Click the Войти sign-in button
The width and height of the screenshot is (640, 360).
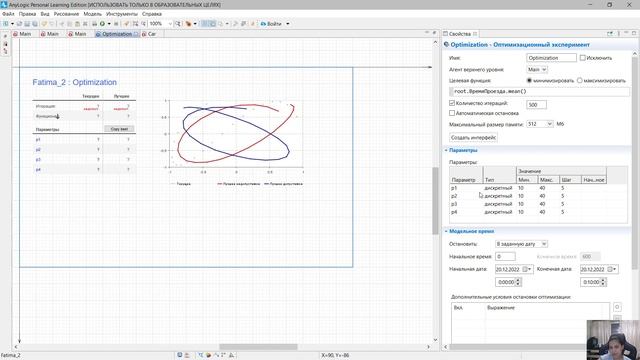pyautogui.click(x=271, y=24)
